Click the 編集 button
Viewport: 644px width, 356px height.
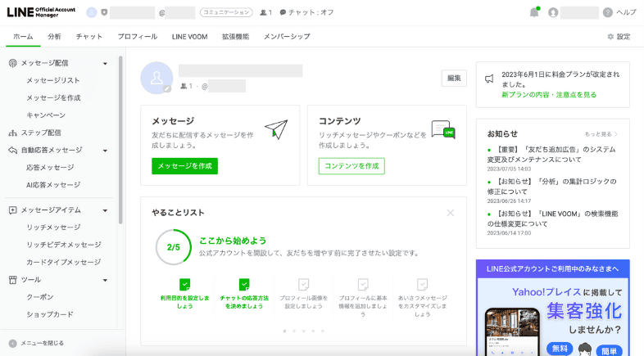[x=454, y=78]
